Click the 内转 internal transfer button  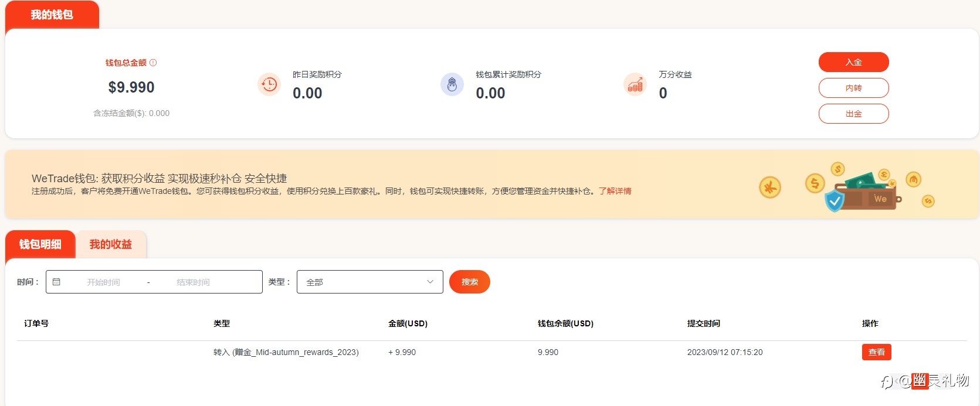854,88
